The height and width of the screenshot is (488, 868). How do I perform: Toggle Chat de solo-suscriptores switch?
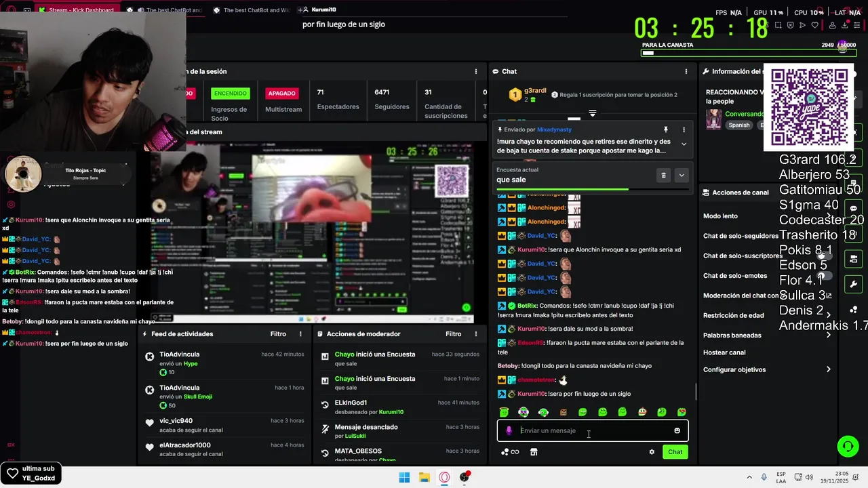click(824, 256)
